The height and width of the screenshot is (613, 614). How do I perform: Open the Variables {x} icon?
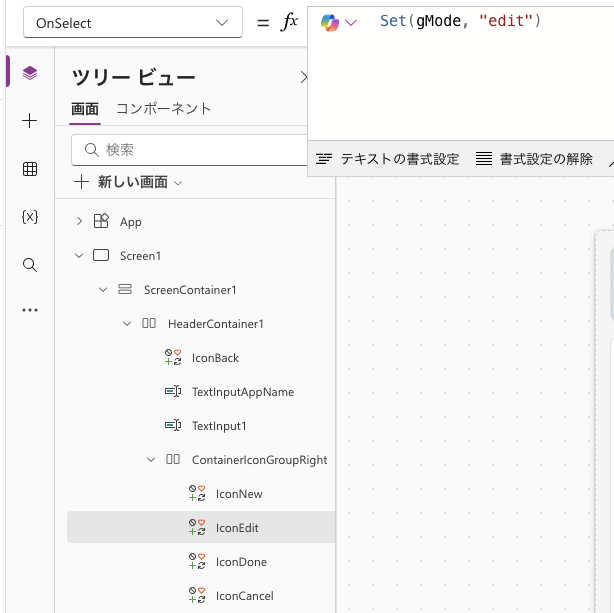pos(30,217)
